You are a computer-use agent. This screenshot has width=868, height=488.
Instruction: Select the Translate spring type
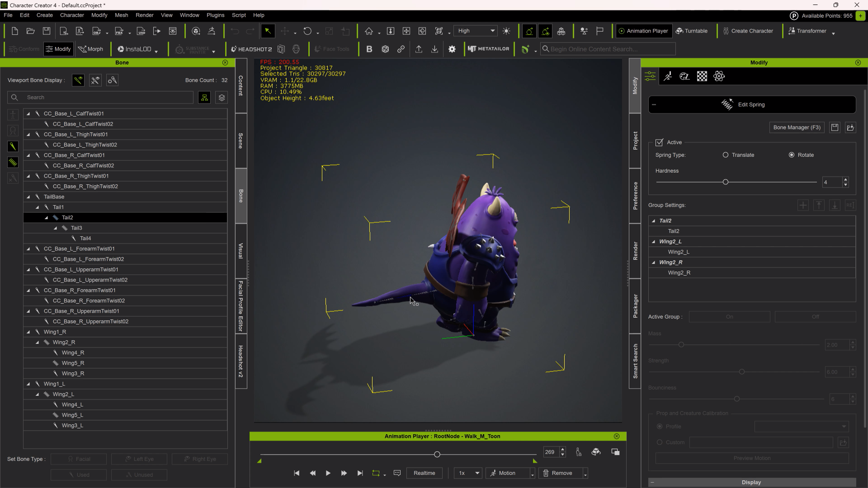(x=726, y=155)
